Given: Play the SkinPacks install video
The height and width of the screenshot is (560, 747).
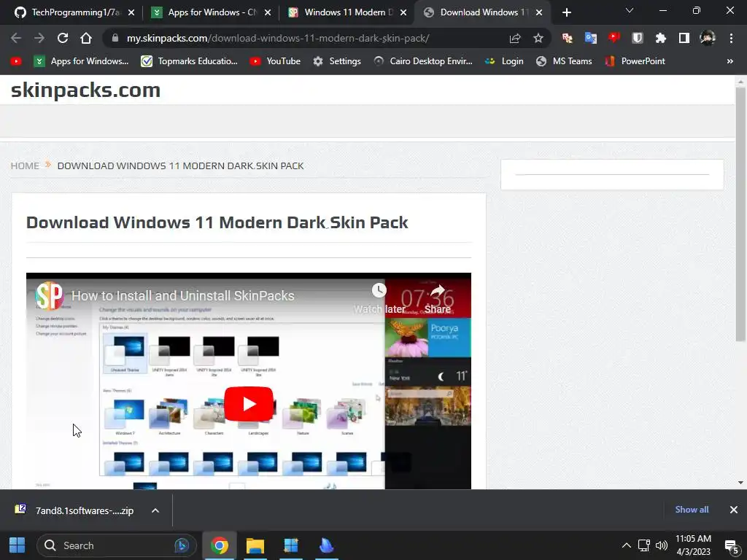Looking at the screenshot, I should click(x=249, y=404).
